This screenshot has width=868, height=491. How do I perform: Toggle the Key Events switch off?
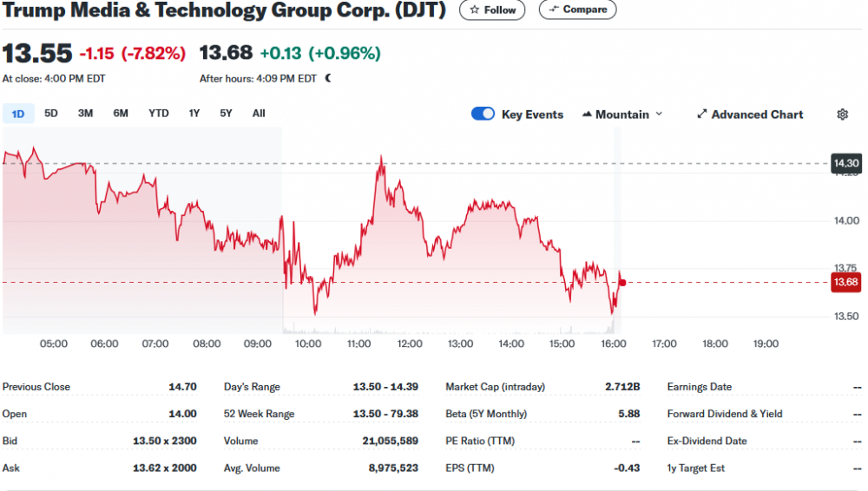pos(483,115)
